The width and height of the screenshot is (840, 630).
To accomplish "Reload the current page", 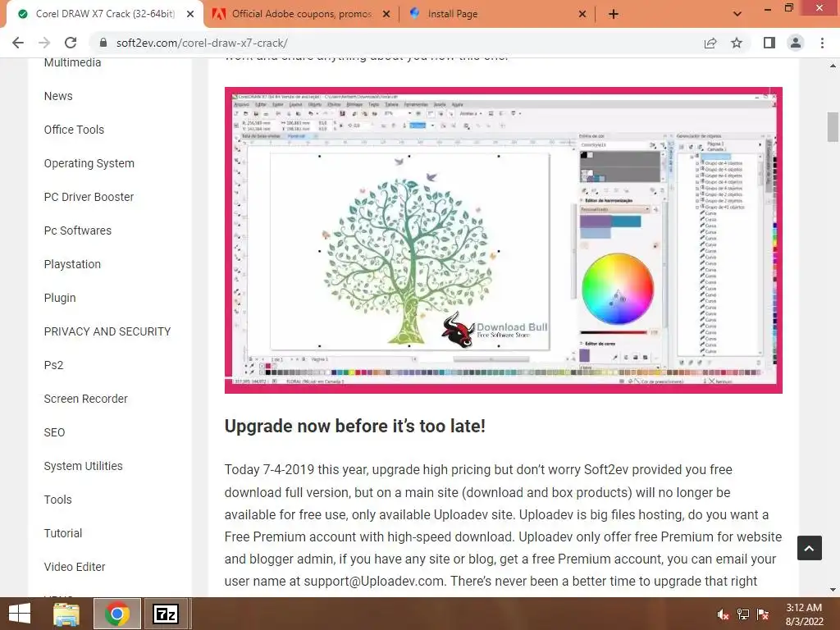I will coord(71,43).
